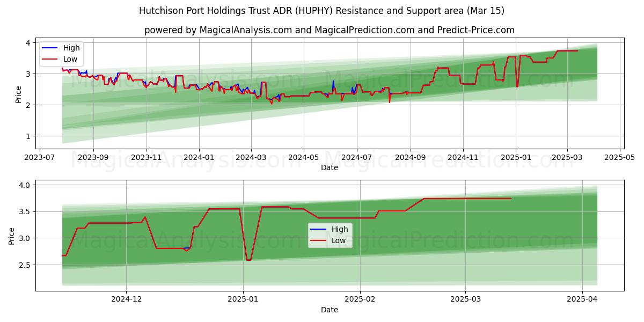Click 'High' in the top chart legend
Viewport: 644px width, 322px height.
[71, 48]
